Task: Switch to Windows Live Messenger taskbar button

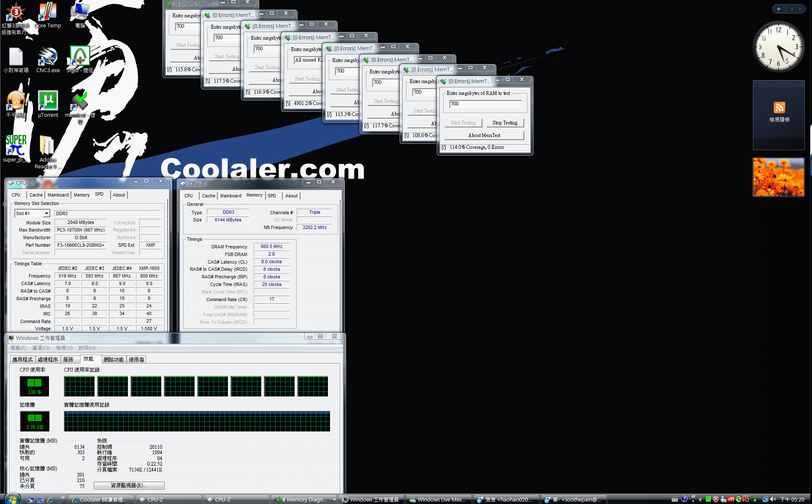Action: coord(439,499)
